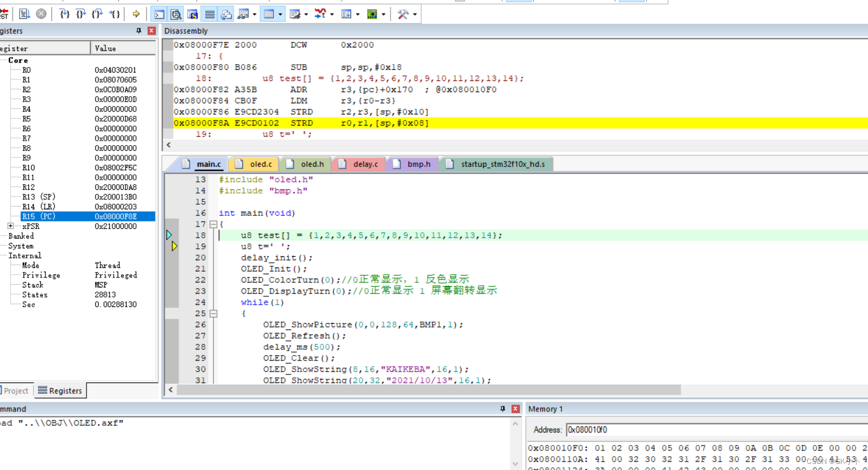Switch to the oled.c tab
The width and height of the screenshot is (868, 470).
pyautogui.click(x=255, y=164)
